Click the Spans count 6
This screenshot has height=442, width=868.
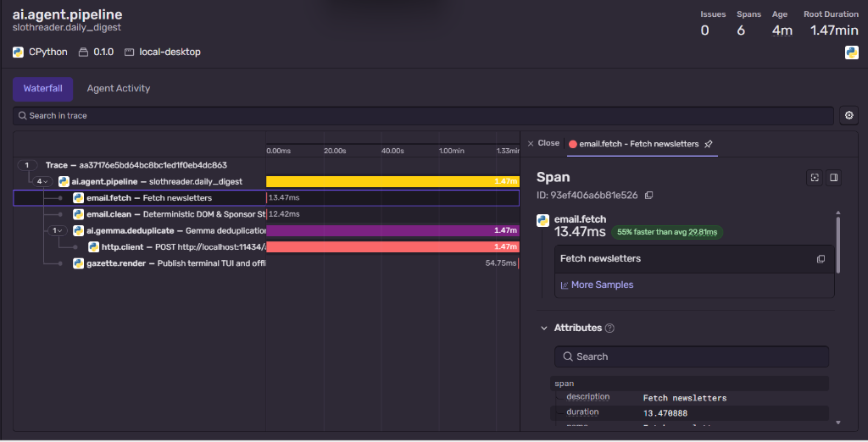tap(741, 30)
